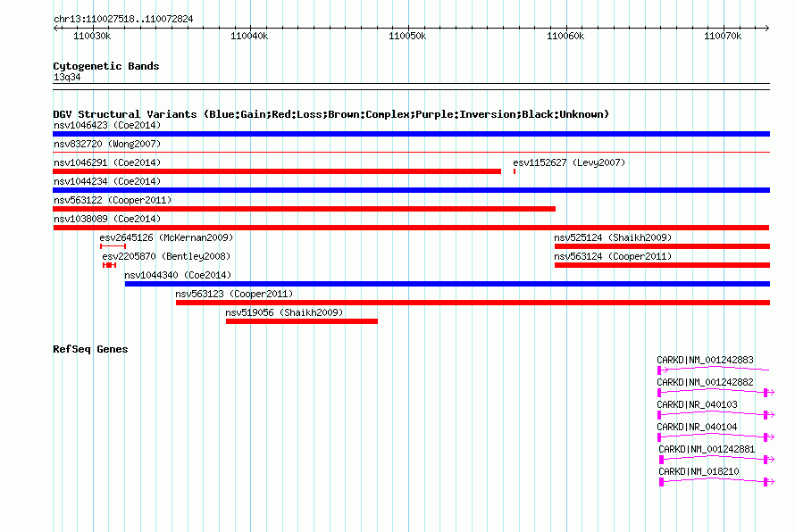Click the nsv563122 (Cooper2011) red loss bar
The height and width of the screenshot is (532, 795).
coord(305,209)
